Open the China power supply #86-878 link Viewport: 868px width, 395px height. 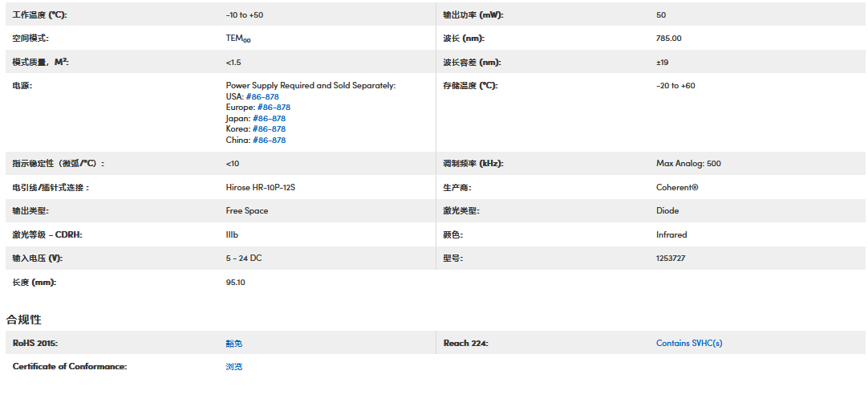tap(269, 140)
